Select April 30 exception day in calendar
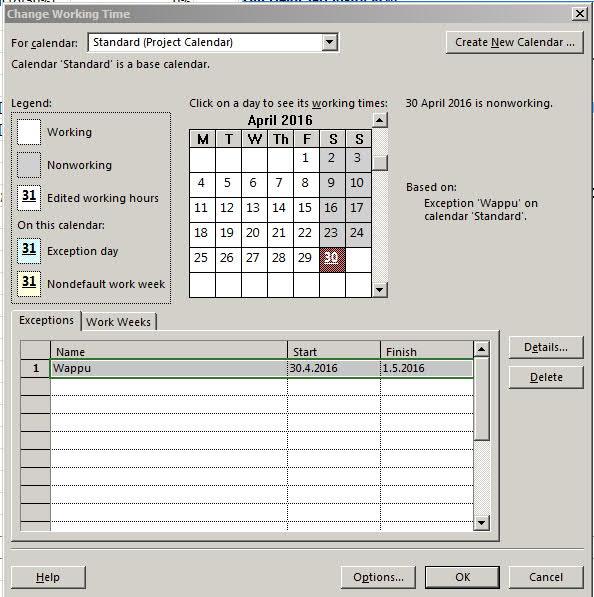Image resolution: width=594 pixels, height=597 pixels. pos(332,260)
